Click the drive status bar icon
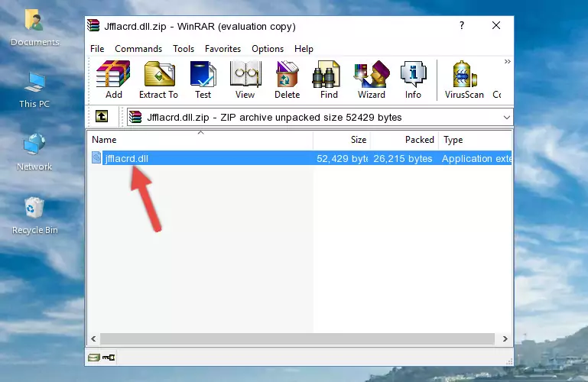588x382 pixels. coord(94,358)
